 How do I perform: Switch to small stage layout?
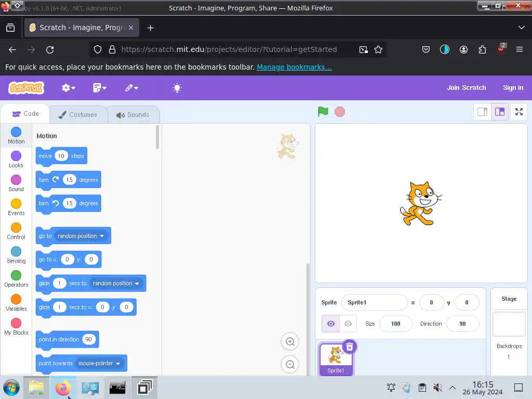pos(483,112)
